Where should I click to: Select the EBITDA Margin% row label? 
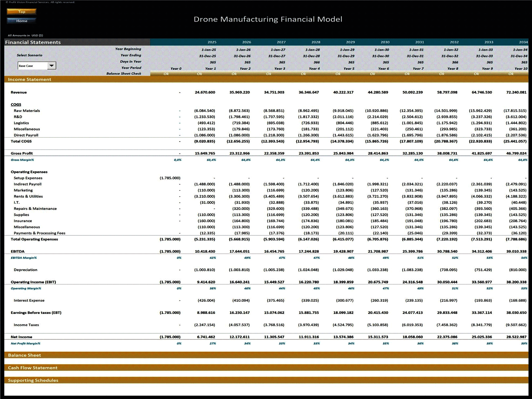(x=24, y=258)
